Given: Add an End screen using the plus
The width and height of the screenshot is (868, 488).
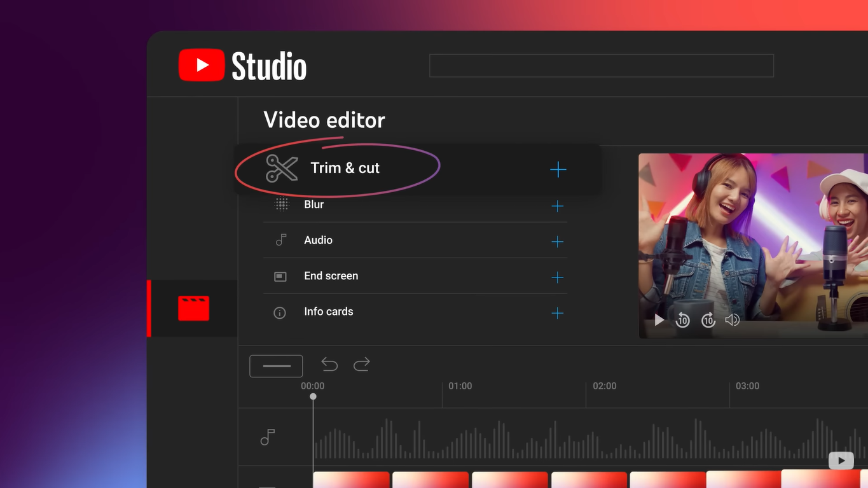Looking at the screenshot, I should (x=558, y=277).
